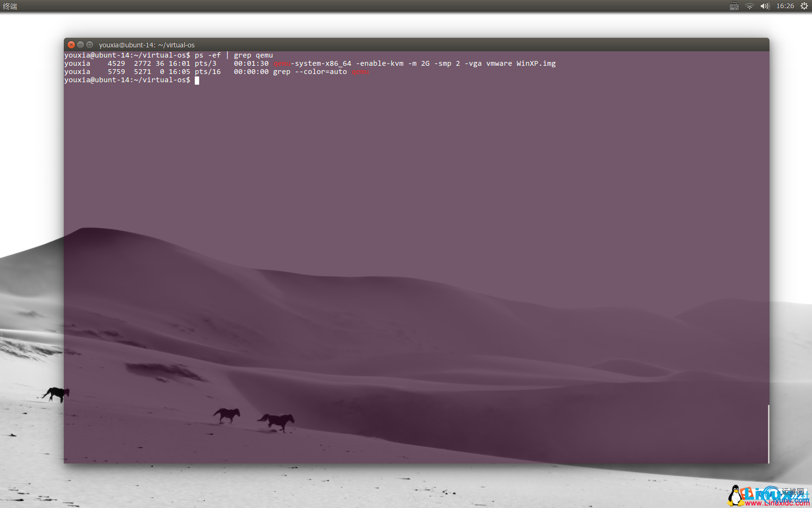Place cursor at the empty terminal prompt

pos(197,80)
